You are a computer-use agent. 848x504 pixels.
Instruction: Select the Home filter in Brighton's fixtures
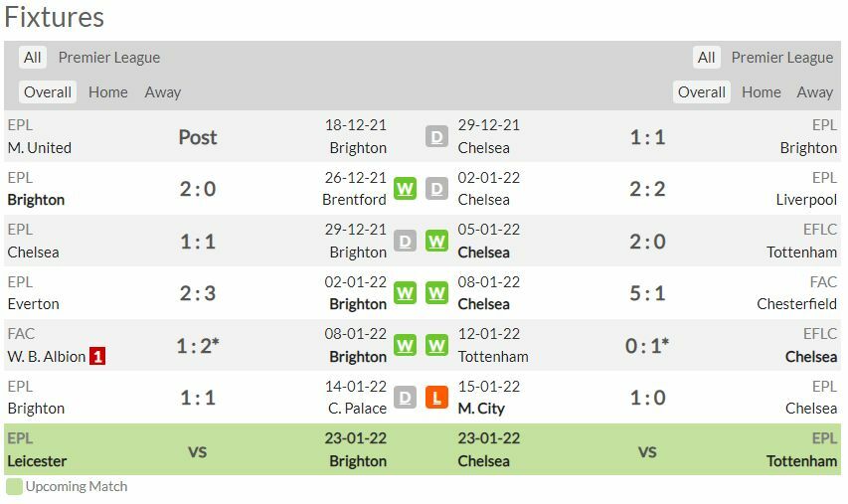pyautogui.click(x=108, y=92)
